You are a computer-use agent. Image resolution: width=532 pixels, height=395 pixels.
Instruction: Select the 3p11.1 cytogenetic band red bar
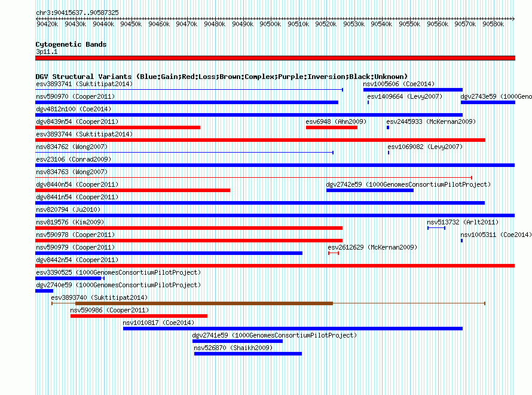pos(275,58)
